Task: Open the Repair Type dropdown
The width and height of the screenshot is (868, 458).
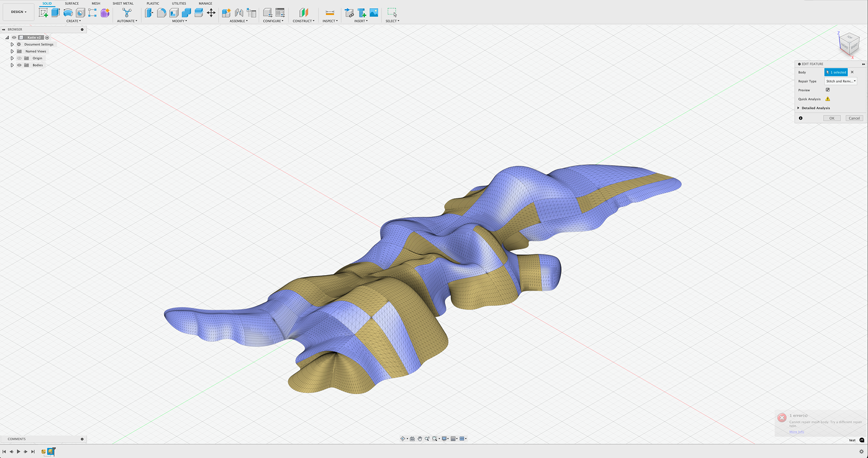Action: coord(841,81)
